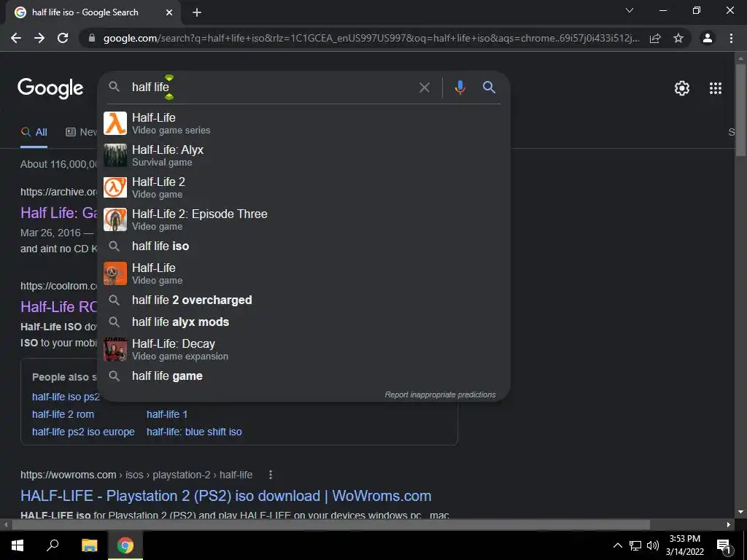Click 'half-life 2 rom' related search

point(63,414)
